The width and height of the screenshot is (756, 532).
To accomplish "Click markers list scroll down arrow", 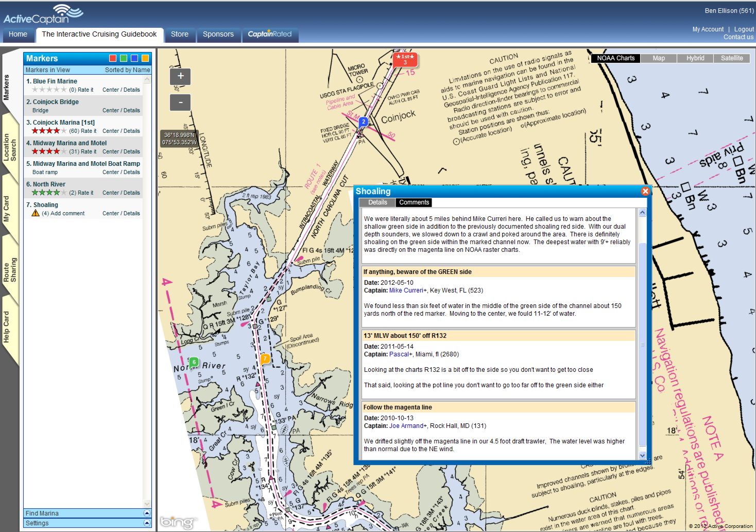I will pos(147,504).
